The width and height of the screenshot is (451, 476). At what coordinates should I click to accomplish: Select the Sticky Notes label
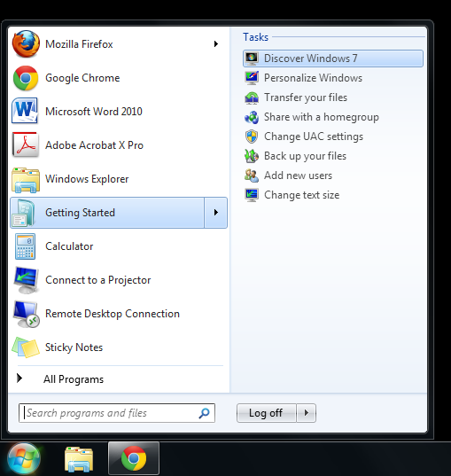[74, 347]
